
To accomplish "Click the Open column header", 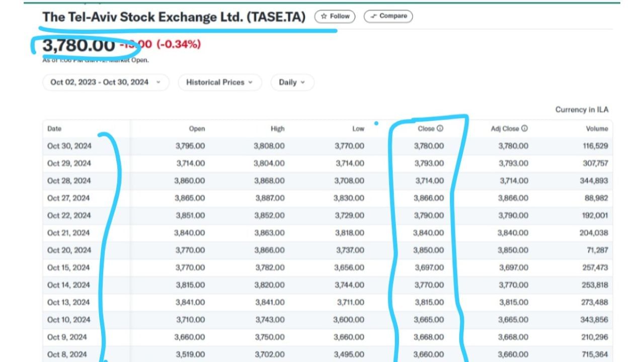I will click(x=197, y=129).
